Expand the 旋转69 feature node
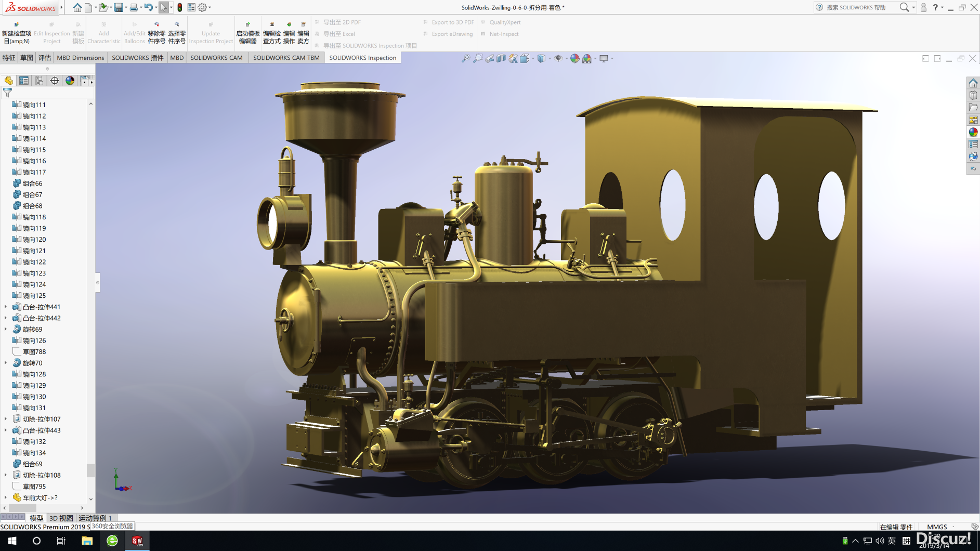980x551 pixels. pyautogui.click(x=6, y=329)
